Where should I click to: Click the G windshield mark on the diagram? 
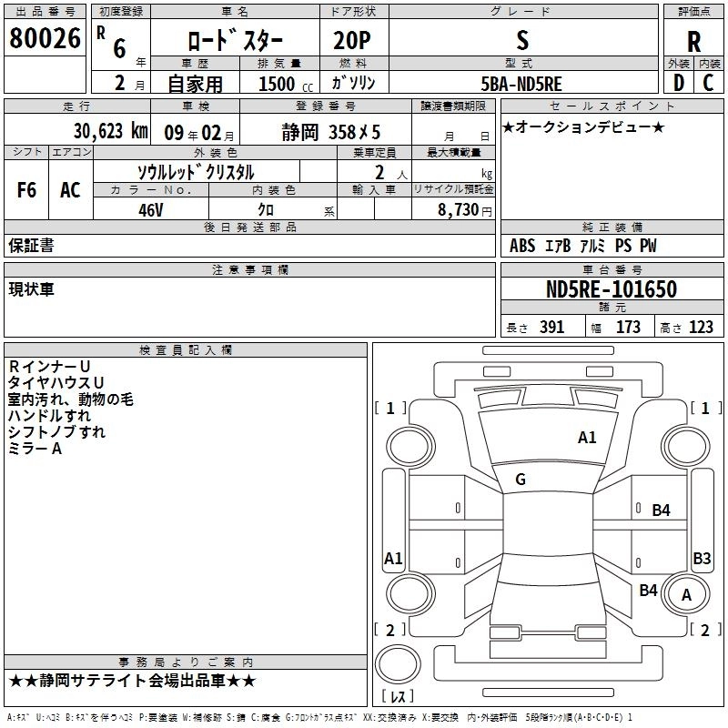521,480
